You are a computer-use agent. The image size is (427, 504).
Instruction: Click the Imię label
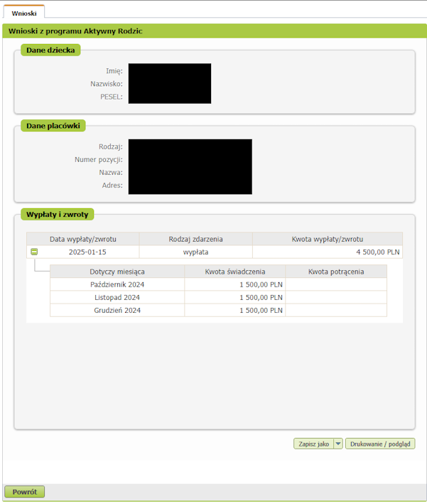tap(114, 71)
